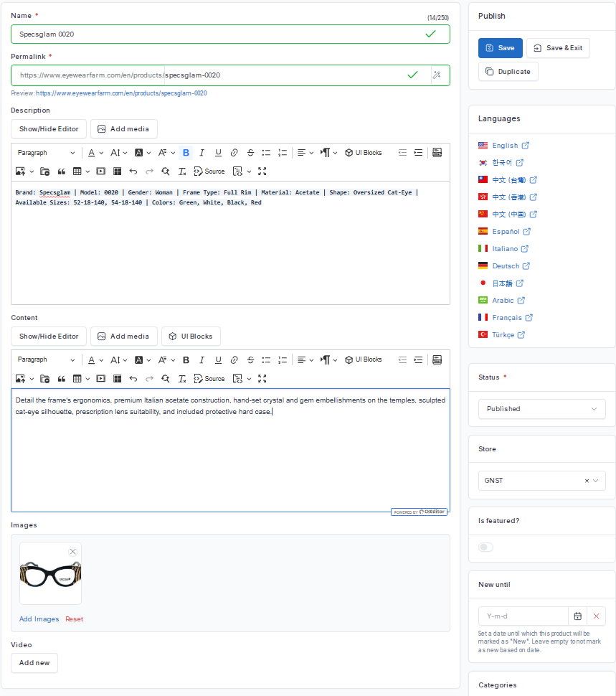Open font background color picker in Content editor
This screenshot has height=696, width=616.
pos(143,359)
